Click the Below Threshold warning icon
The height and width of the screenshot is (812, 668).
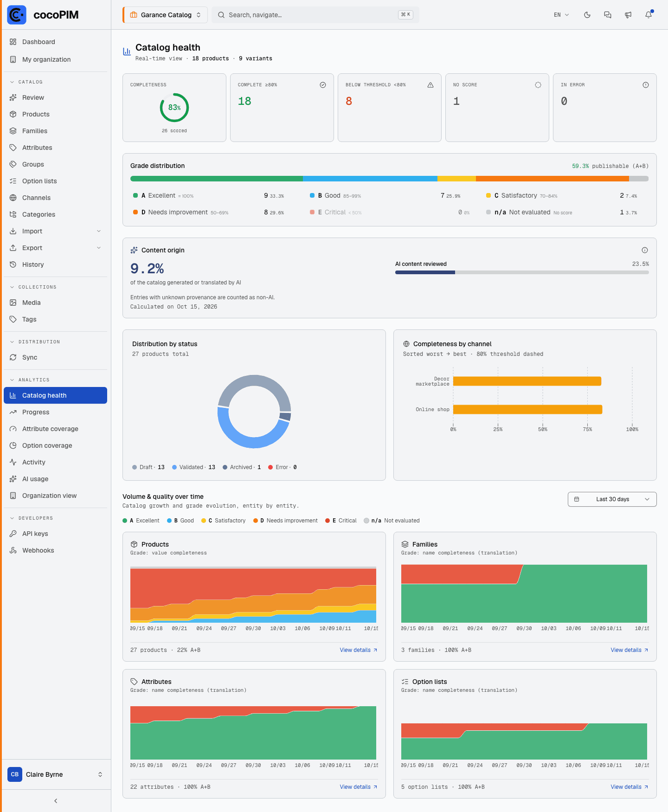430,85
